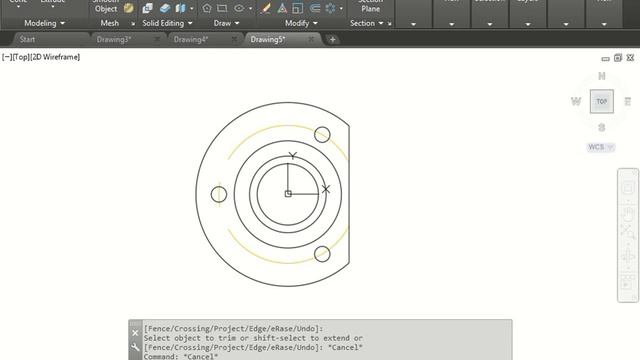The image size is (640, 360).
Task: Click the Erase/pencil modify tool icon
Action: [266, 8]
